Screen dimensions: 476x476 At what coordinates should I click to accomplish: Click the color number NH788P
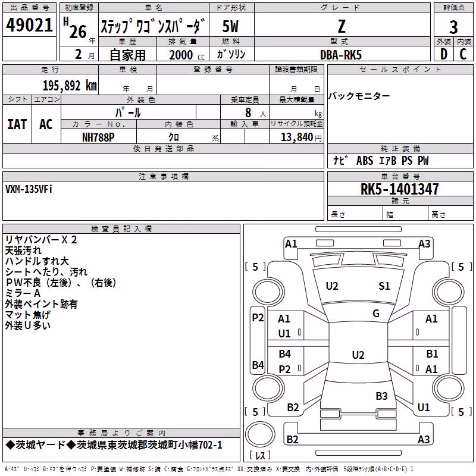tap(98, 137)
